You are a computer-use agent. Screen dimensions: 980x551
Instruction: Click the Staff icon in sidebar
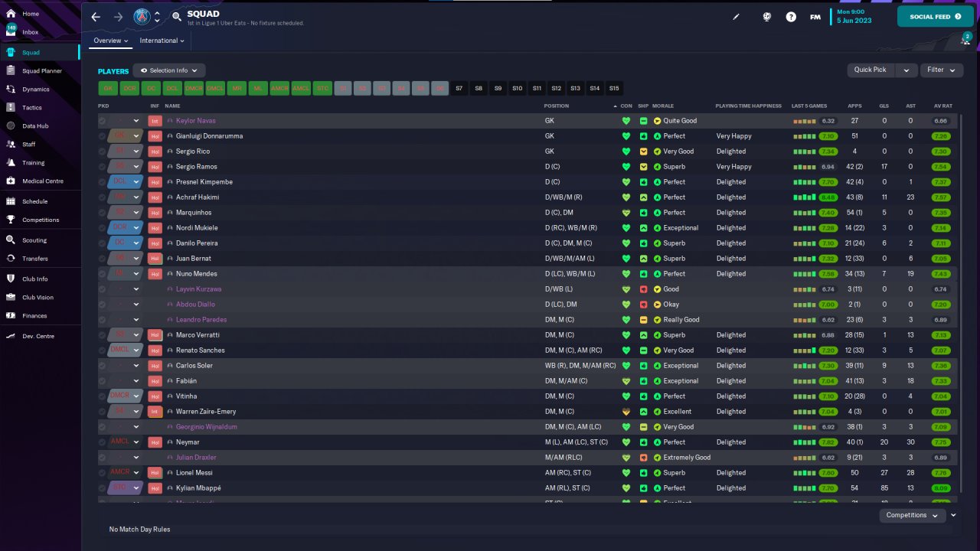click(11, 144)
